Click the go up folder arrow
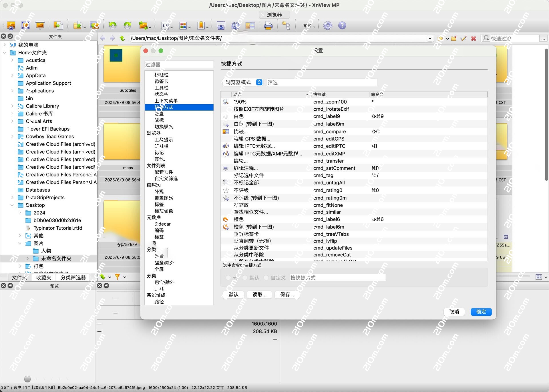The width and height of the screenshot is (549, 392). click(122, 38)
